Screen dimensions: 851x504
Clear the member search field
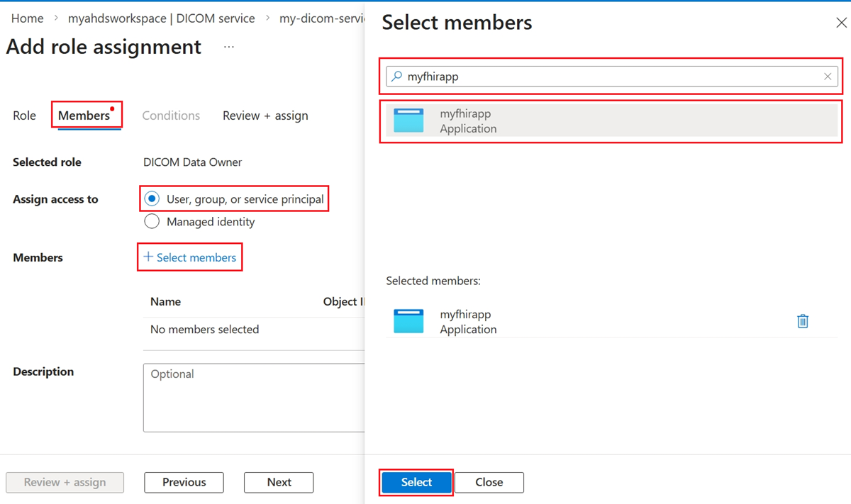pos(828,77)
